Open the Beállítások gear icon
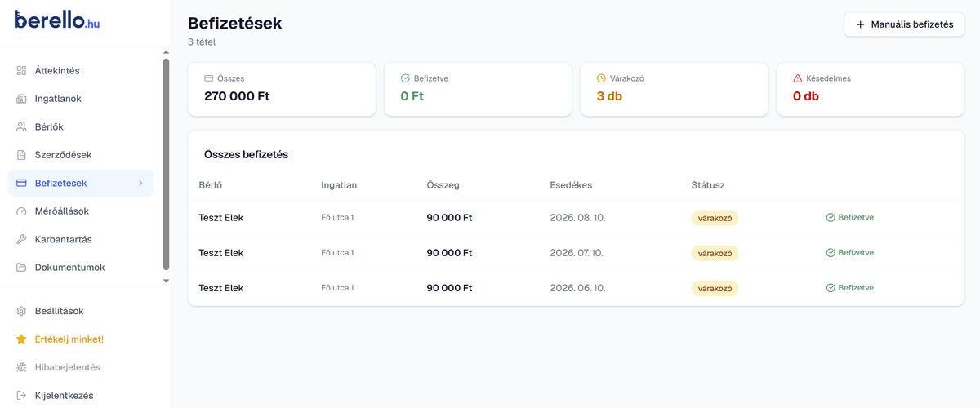This screenshot has width=980, height=408. point(22,311)
